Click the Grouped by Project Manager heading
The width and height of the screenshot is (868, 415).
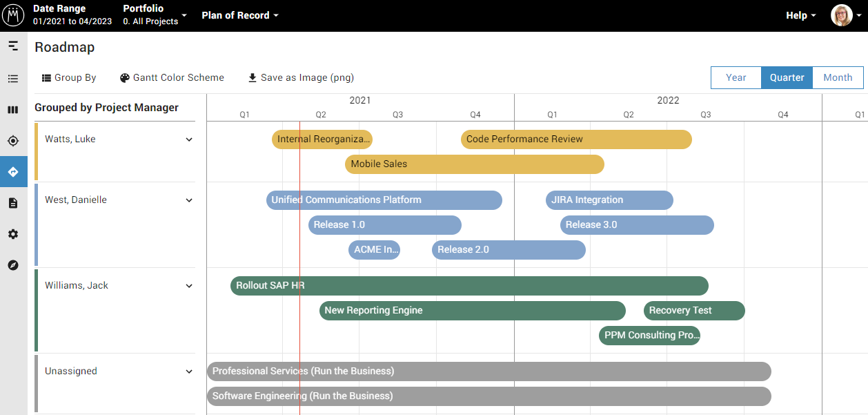point(107,108)
